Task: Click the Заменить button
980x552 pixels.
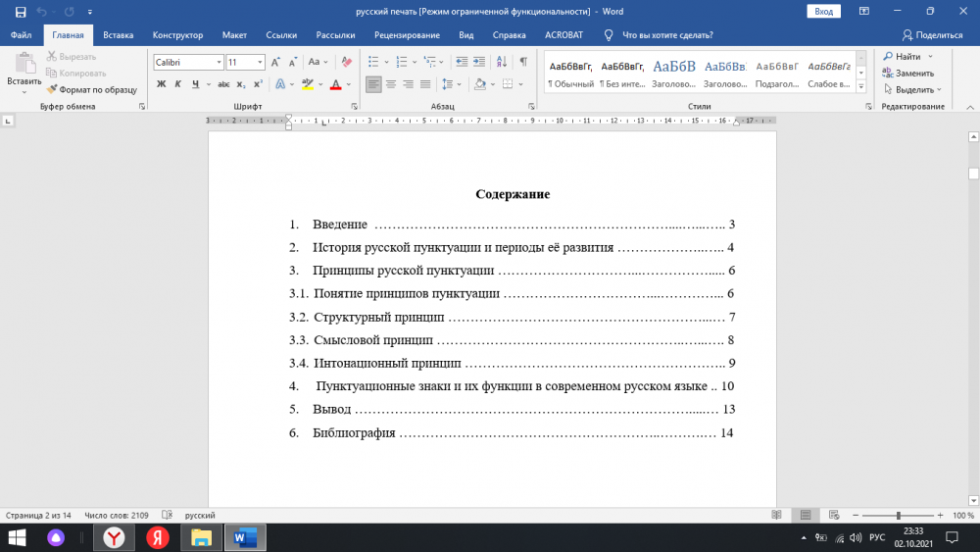Action: [907, 74]
